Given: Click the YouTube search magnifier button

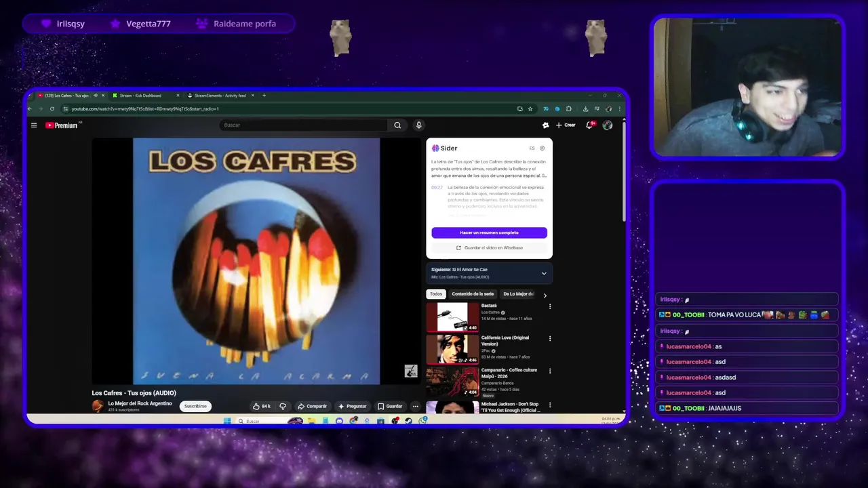Looking at the screenshot, I should 397,125.
